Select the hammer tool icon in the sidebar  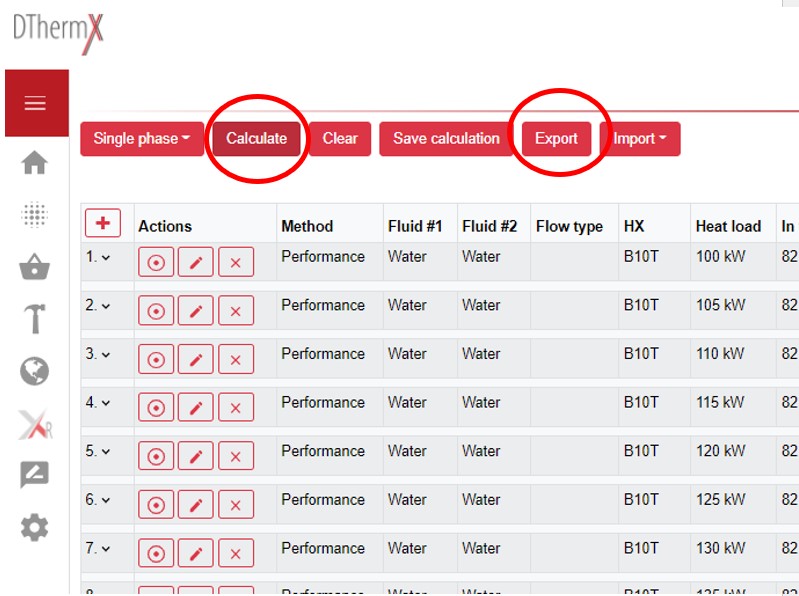tap(35, 319)
